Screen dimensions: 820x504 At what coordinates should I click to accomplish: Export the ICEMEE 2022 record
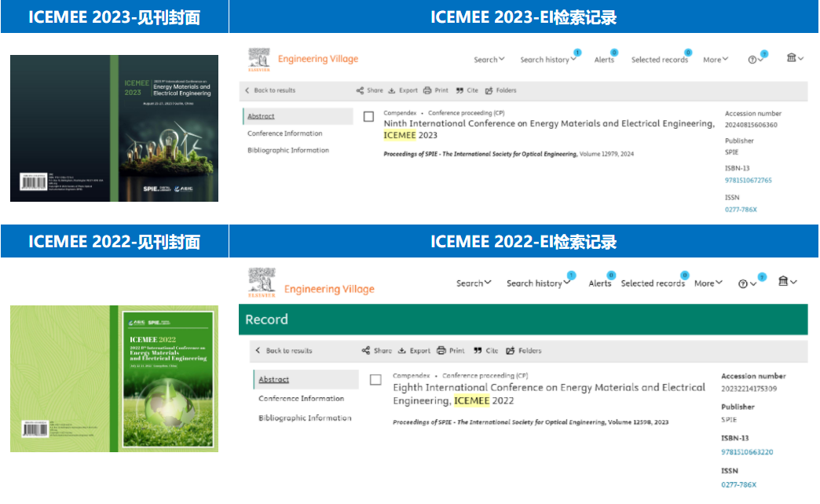click(414, 351)
